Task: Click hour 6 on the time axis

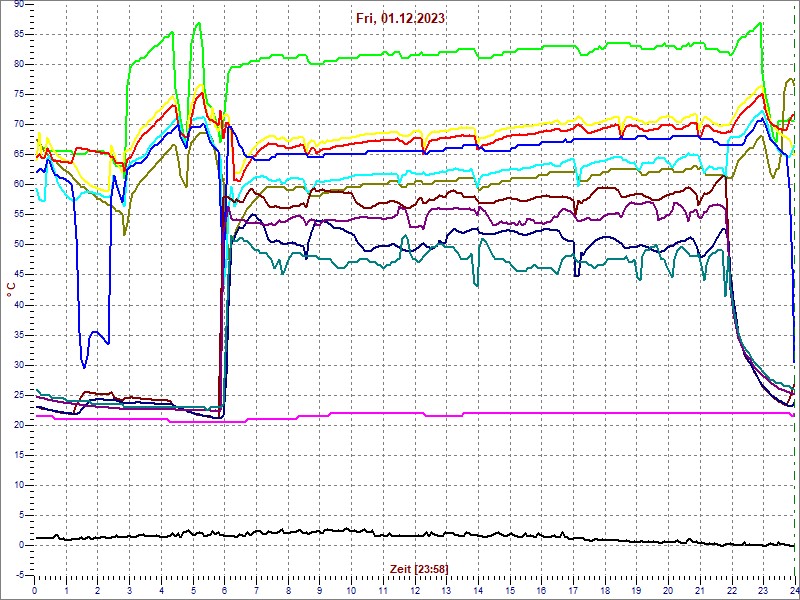Action: click(x=225, y=591)
